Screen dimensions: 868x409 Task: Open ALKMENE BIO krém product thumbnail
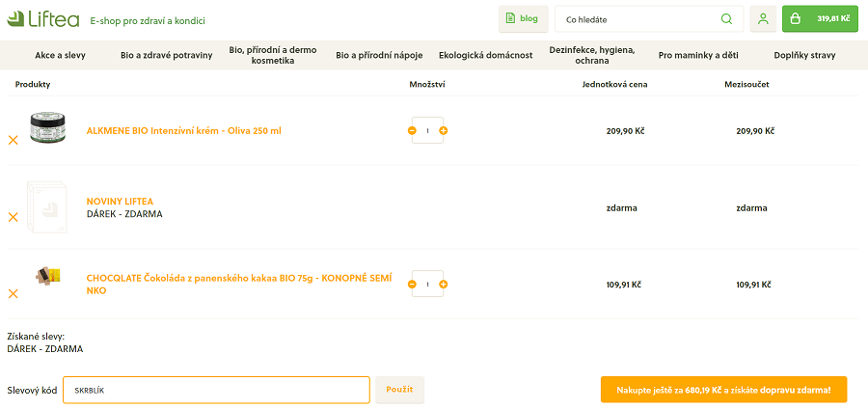click(x=47, y=125)
